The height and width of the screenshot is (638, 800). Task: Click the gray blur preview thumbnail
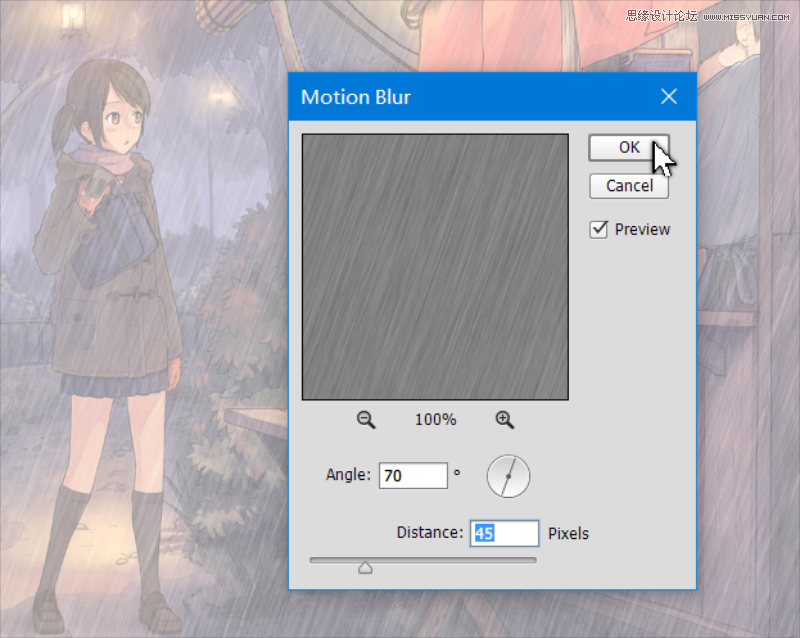point(434,266)
